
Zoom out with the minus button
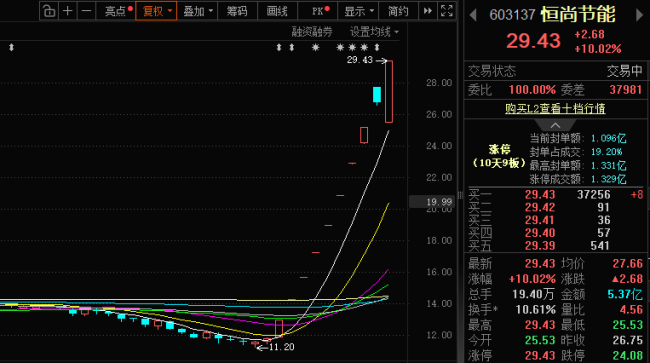86,11
